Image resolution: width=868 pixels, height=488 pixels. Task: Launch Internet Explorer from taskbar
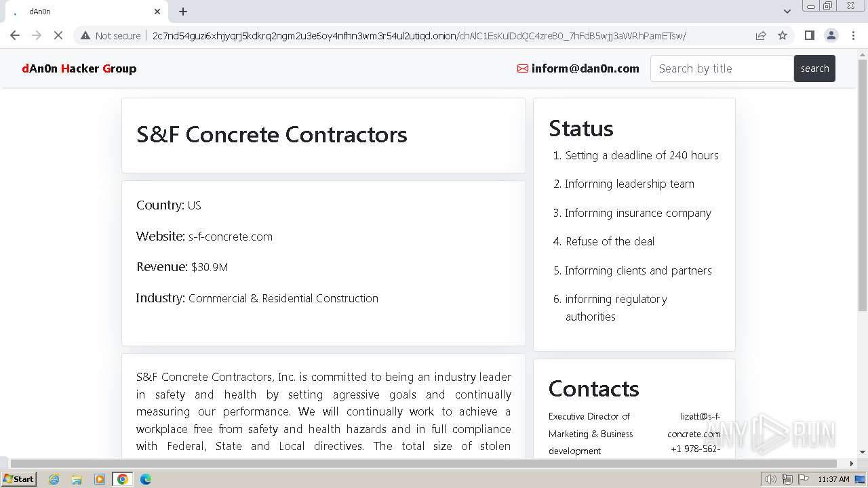click(x=54, y=479)
